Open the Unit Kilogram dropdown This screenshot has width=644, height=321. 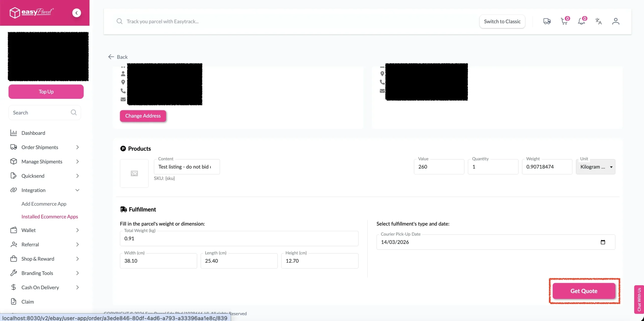point(595,167)
